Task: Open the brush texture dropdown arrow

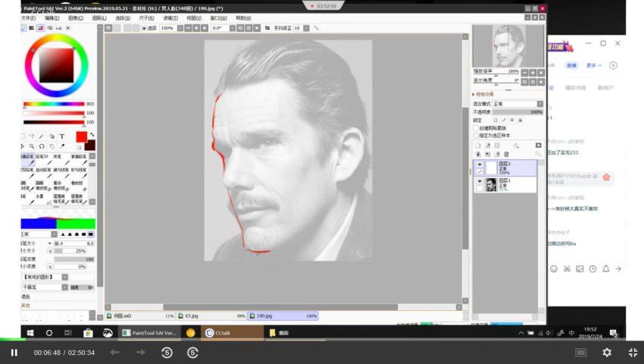Action: coord(64,287)
